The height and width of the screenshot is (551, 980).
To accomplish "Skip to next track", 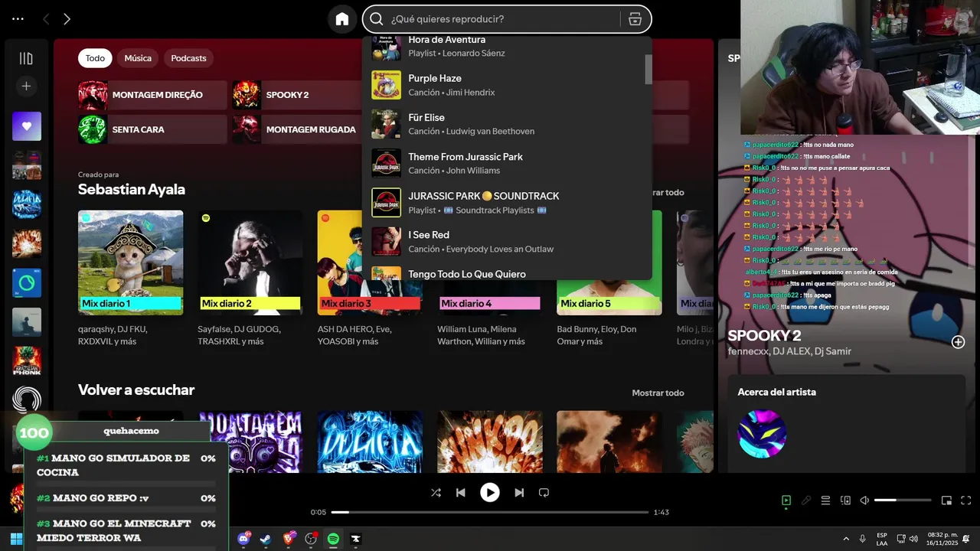I will point(519,493).
